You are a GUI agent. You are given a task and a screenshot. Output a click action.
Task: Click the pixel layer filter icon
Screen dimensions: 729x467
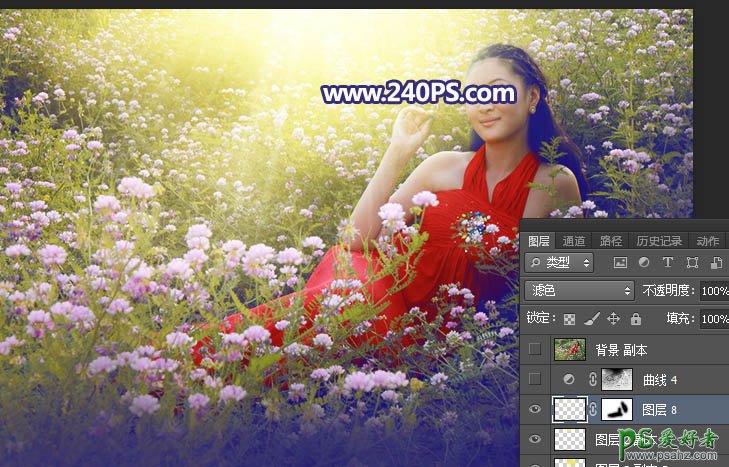click(x=620, y=263)
